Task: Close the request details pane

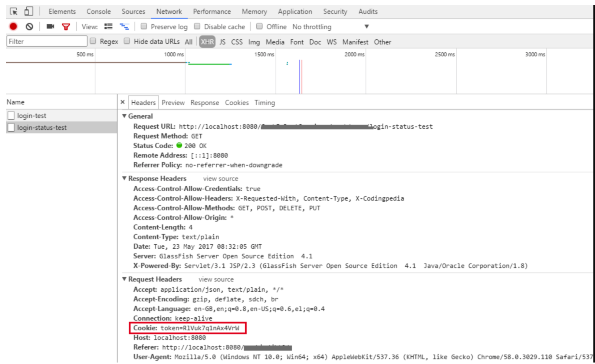Action: [x=123, y=102]
